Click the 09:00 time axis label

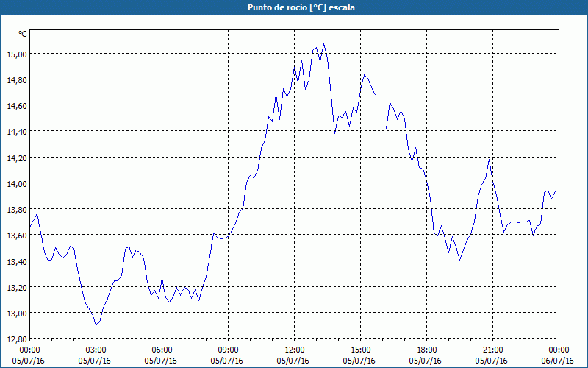(x=228, y=350)
